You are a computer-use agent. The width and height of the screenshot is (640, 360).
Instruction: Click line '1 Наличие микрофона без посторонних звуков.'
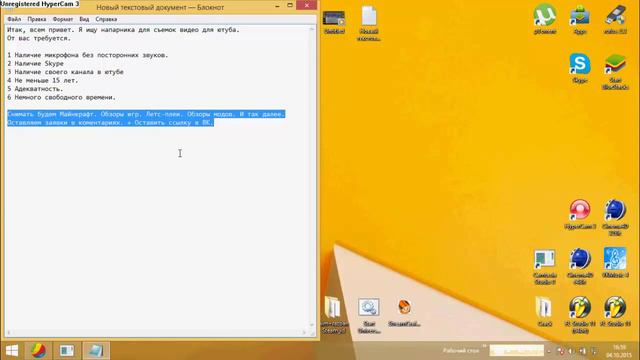pos(87,55)
